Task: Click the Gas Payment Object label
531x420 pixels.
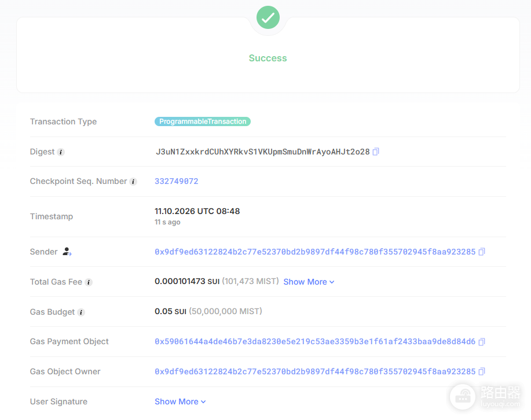Action: coord(69,342)
